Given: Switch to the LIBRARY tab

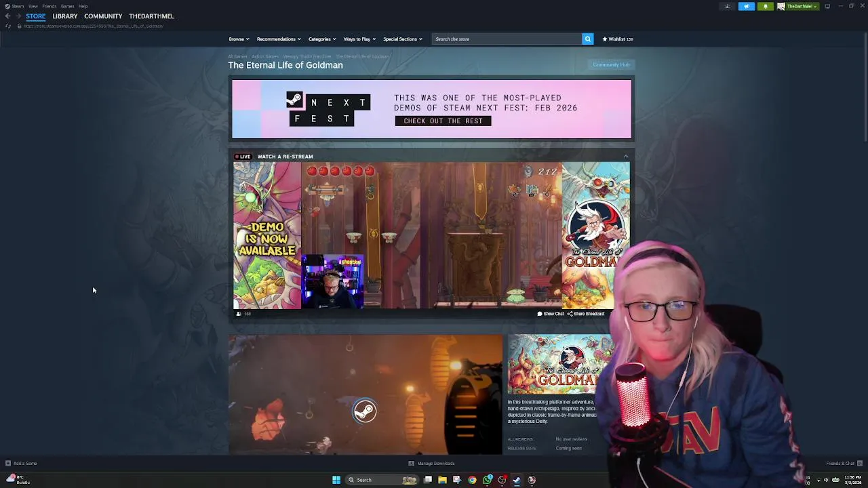Looking at the screenshot, I should 65,16.
